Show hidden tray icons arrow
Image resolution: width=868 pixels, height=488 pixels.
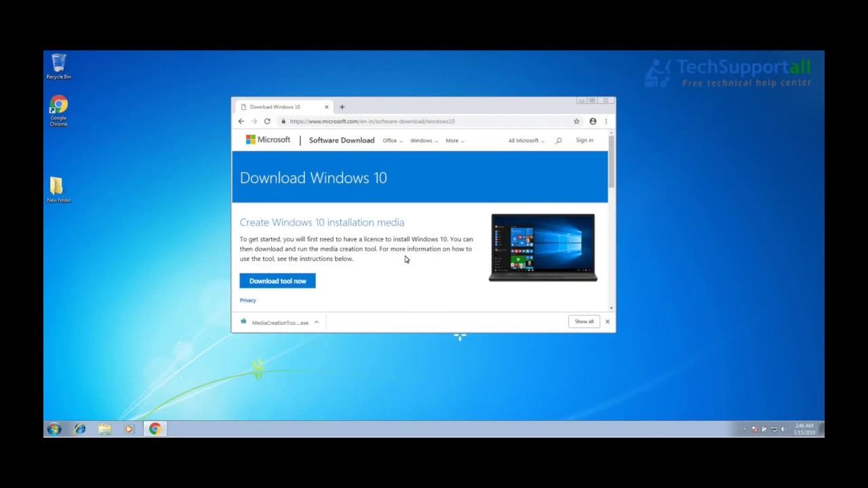click(745, 429)
